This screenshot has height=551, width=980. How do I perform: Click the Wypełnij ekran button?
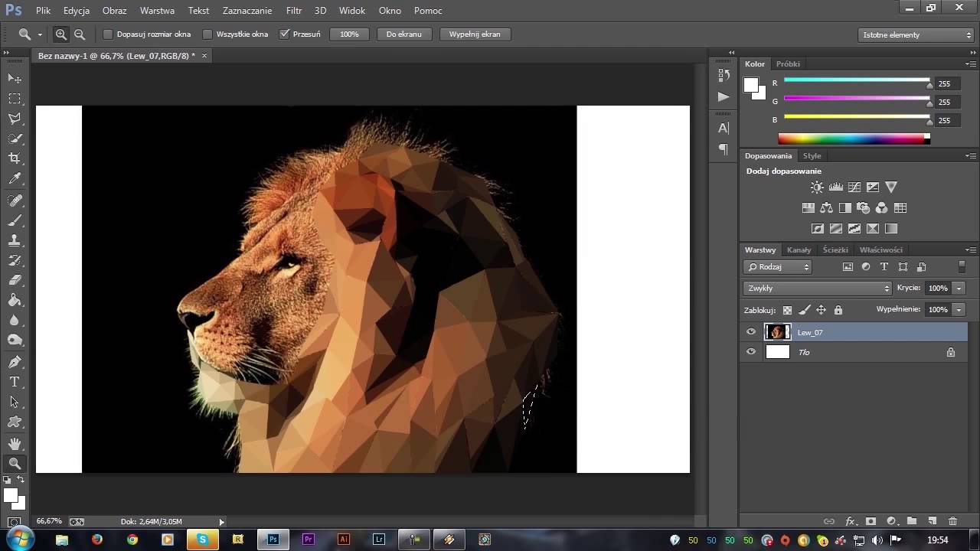coord(475,34)
